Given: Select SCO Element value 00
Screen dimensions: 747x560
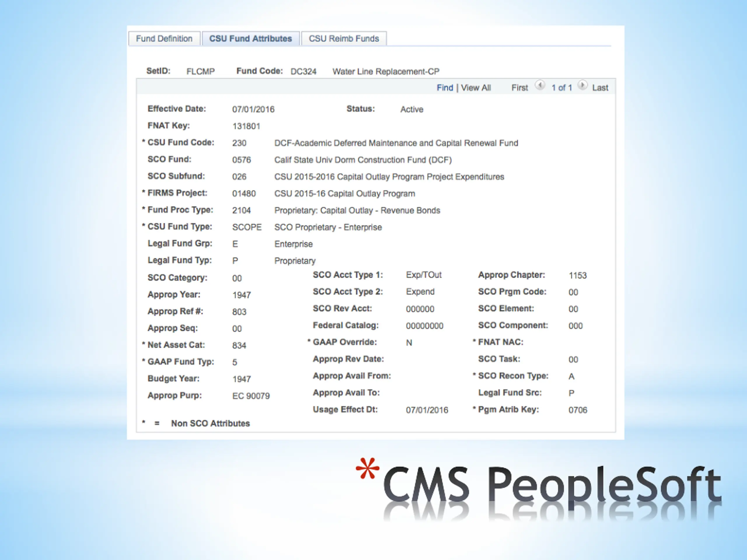Looking at the screenshot, I should click(573, 309).
